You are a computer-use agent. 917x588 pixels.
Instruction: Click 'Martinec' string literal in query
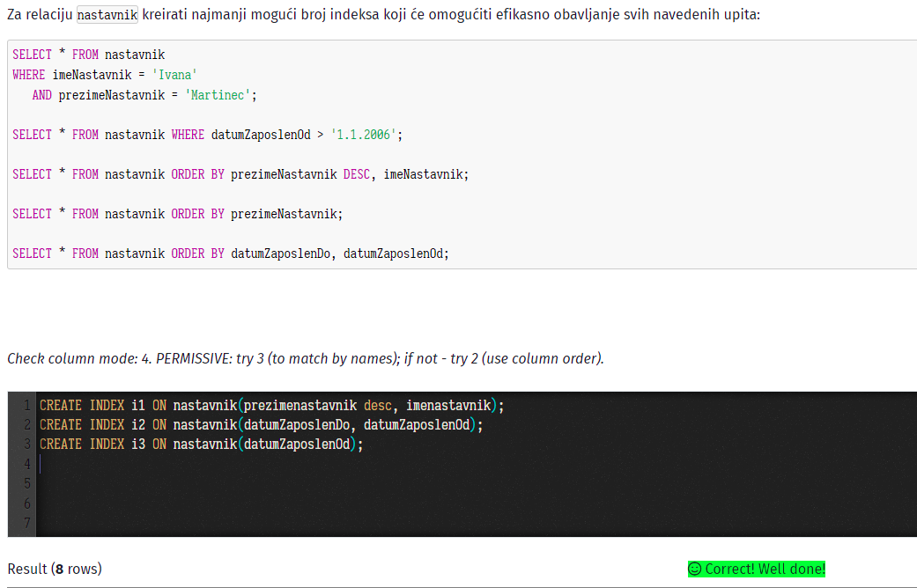218,95
